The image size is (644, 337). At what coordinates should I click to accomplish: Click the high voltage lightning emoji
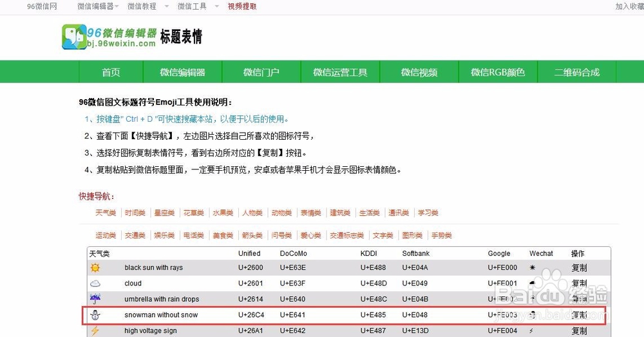click(95, 331)
